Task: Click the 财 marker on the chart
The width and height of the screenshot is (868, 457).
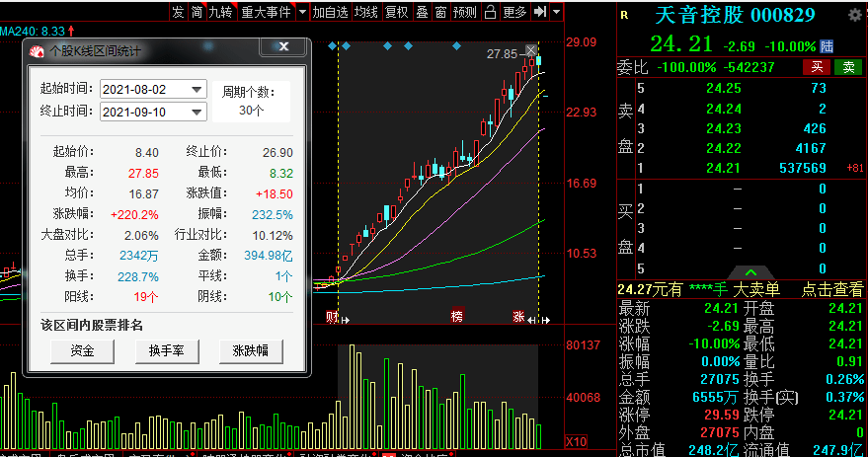Action: click(x=332, y=317)
